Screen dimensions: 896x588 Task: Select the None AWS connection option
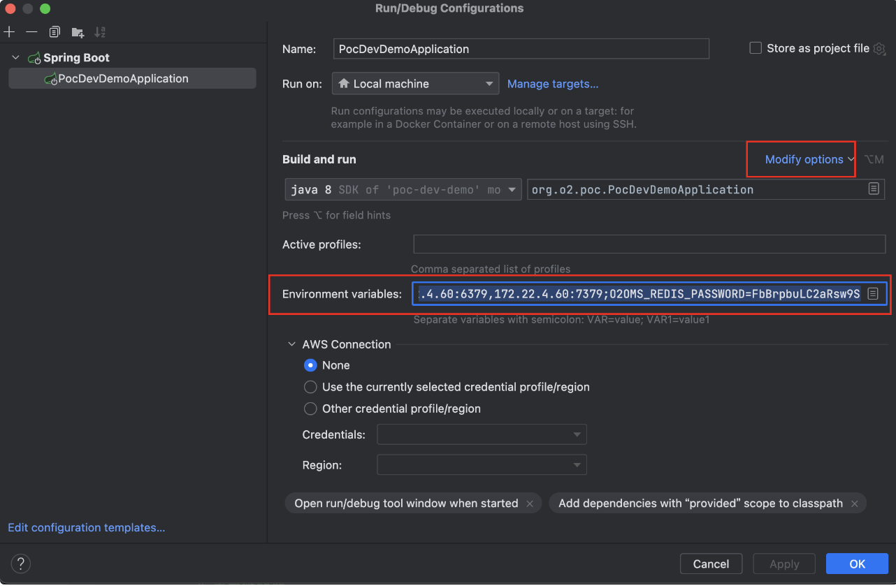[x=310, y=365]
